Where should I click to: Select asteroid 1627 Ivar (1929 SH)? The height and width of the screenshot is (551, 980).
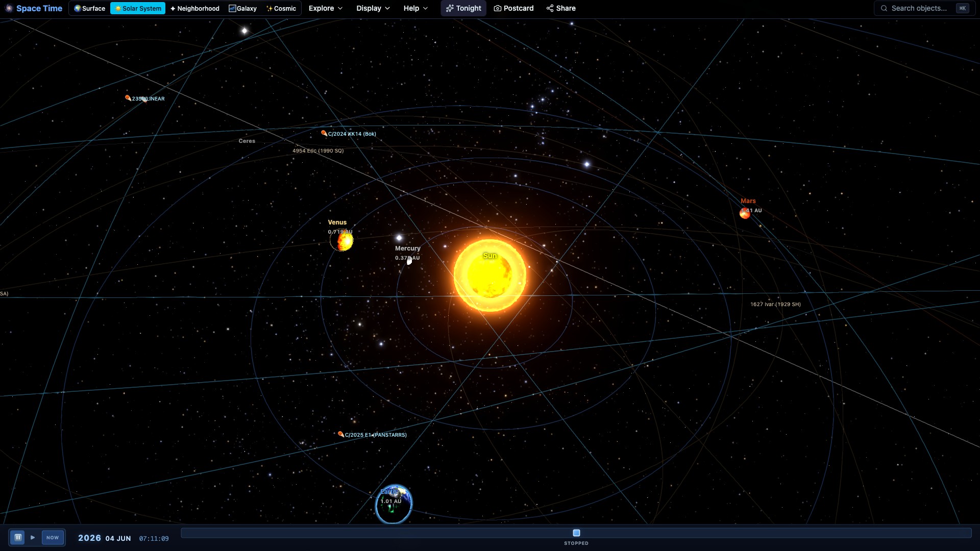tap(775, 304)
